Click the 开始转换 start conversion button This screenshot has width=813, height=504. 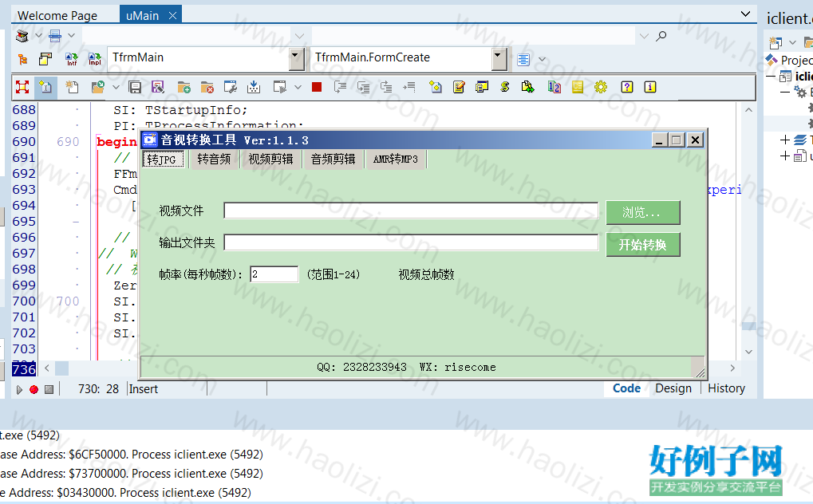[643, 245]
